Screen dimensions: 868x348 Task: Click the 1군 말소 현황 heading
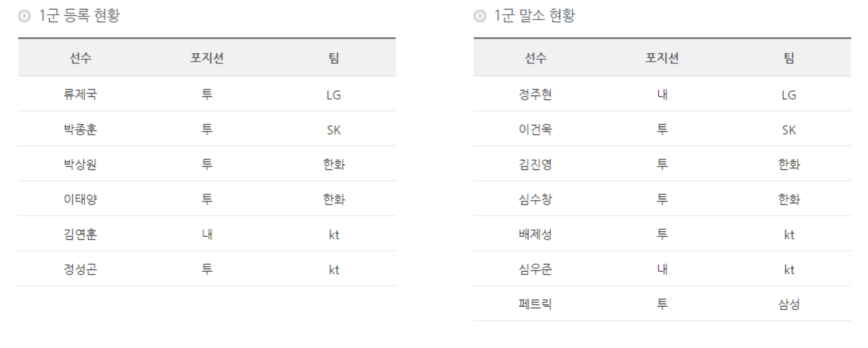click(535, 16)
